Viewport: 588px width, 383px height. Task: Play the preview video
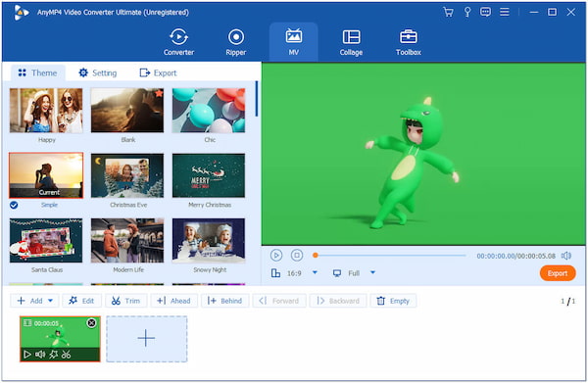[276, 256]
